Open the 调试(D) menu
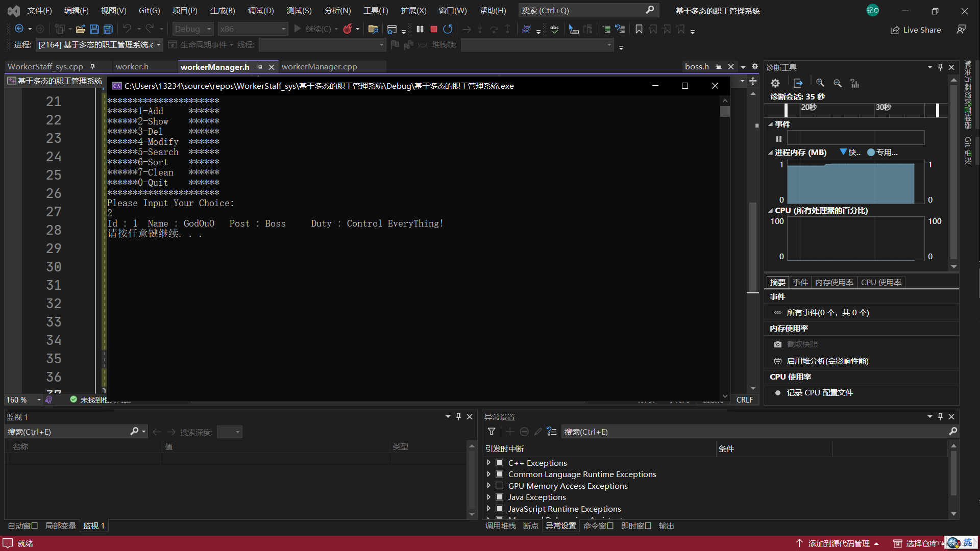 (261, 10)
